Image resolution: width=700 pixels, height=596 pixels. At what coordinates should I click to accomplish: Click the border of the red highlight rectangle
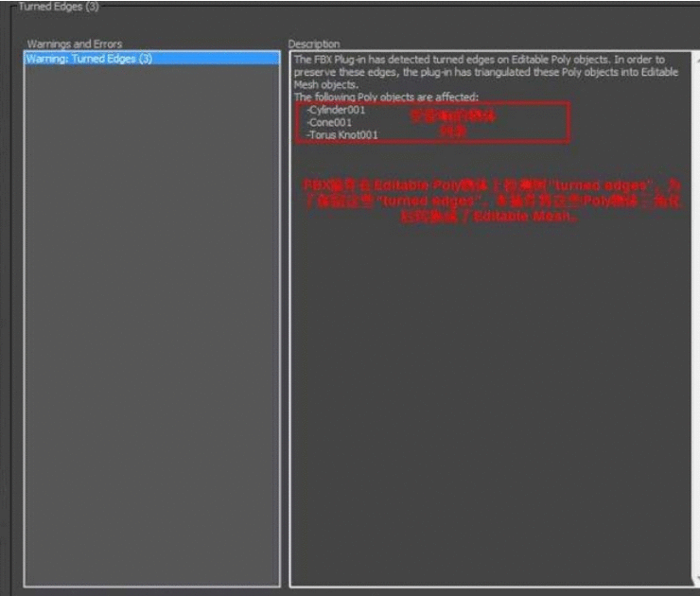coord(570,122)
